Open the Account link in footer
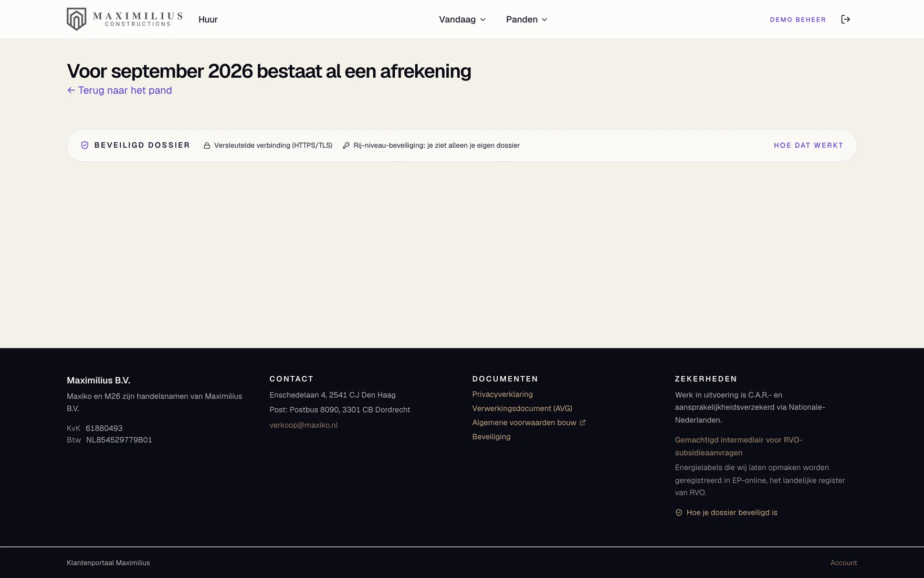Screen dimensions: 924x578 844,563
